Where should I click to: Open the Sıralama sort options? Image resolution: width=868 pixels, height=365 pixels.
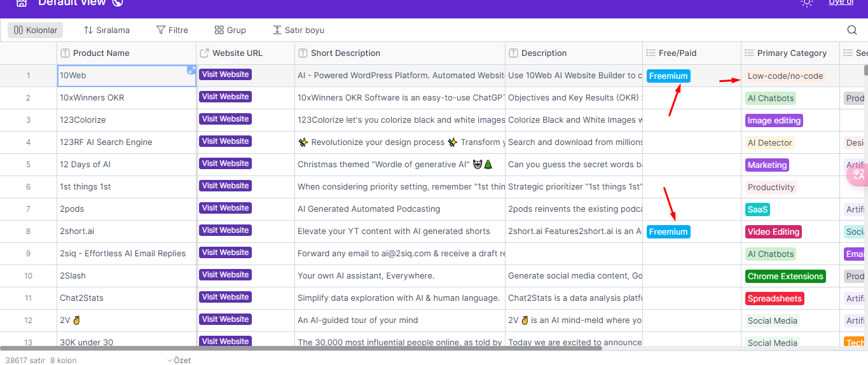107,30
